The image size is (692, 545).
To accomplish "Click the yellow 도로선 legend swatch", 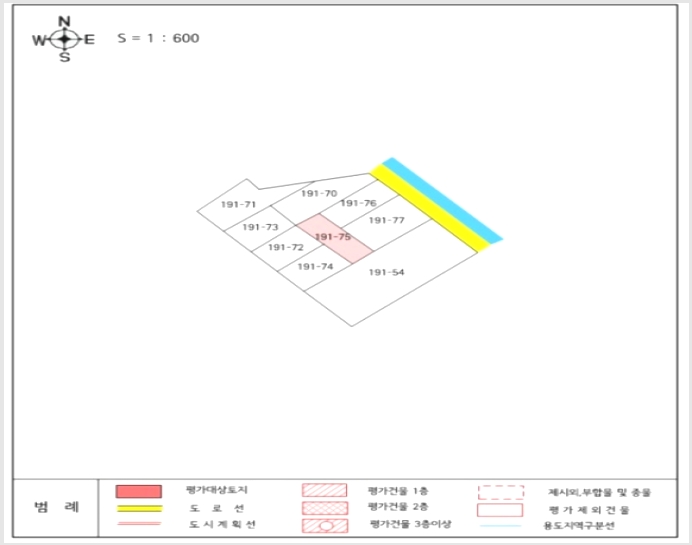I will tap(139, 508).
